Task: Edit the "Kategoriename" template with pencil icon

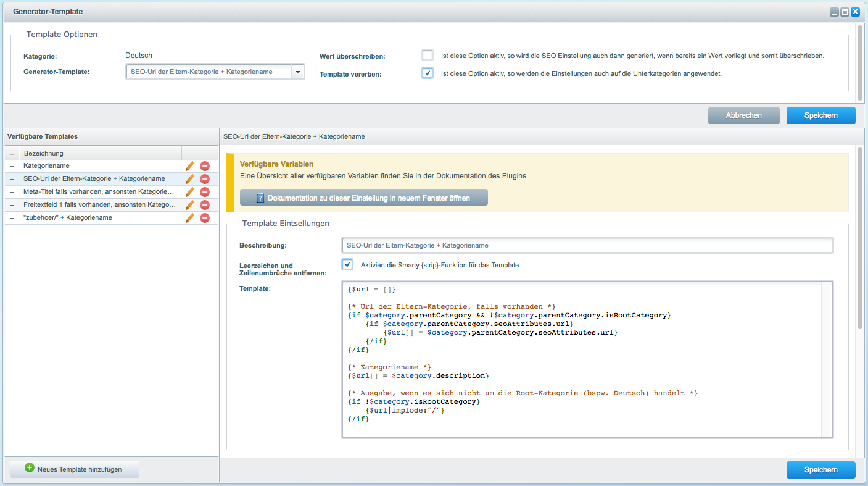Action: [190, 166]
